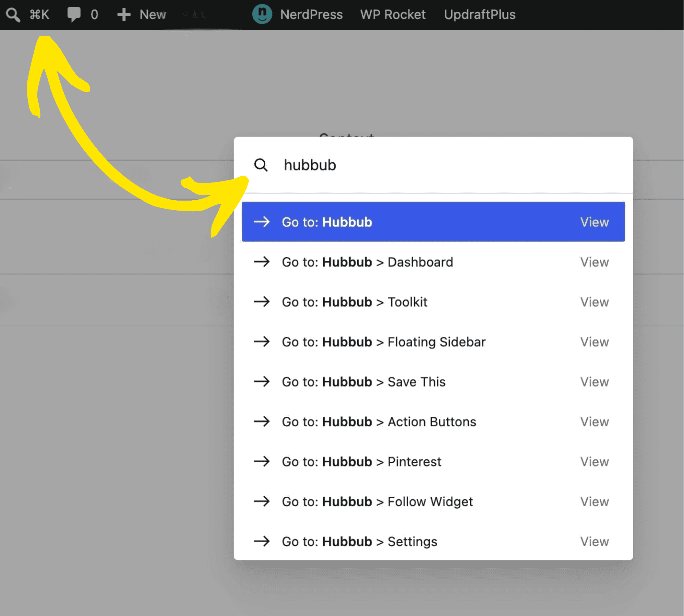
Task: Click the arrow icon on Follow Widget row
Action: click(262, 501)
